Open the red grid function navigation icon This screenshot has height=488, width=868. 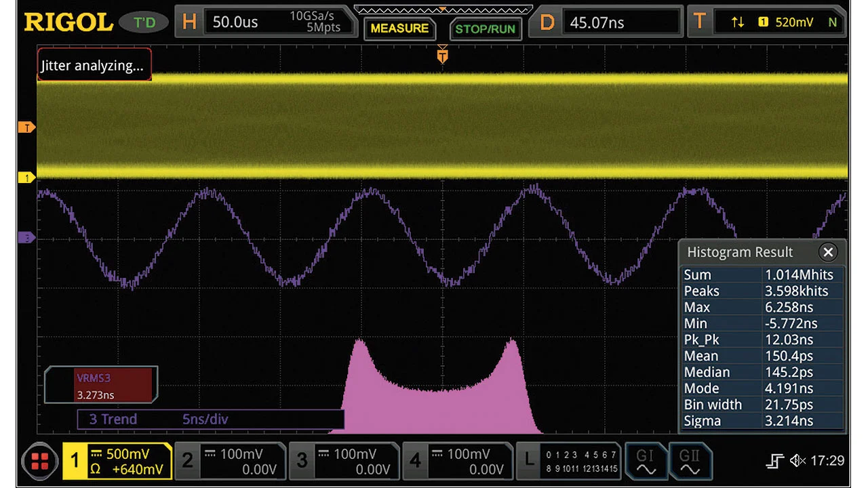point(40,462)
